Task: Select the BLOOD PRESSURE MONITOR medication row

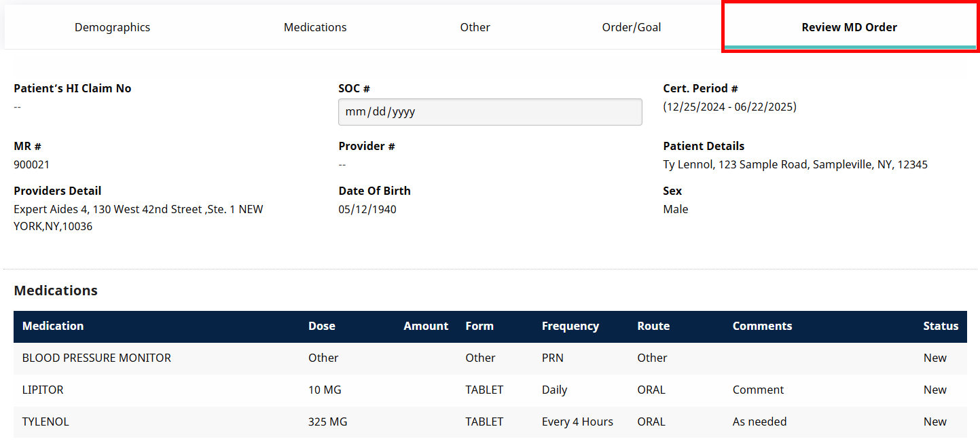Action: click(x=96, y=358)
